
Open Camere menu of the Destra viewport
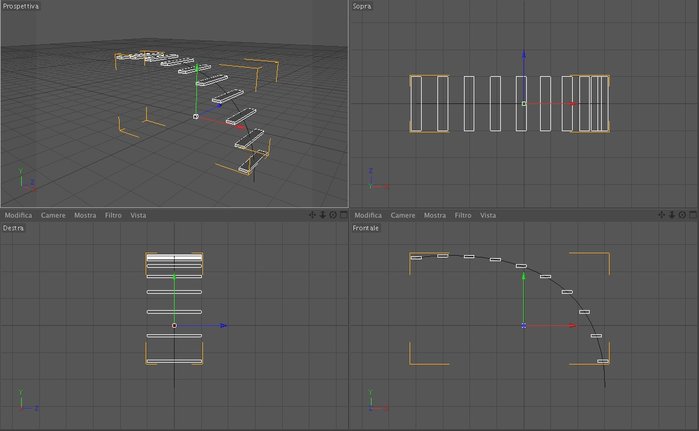click(53, 215)
